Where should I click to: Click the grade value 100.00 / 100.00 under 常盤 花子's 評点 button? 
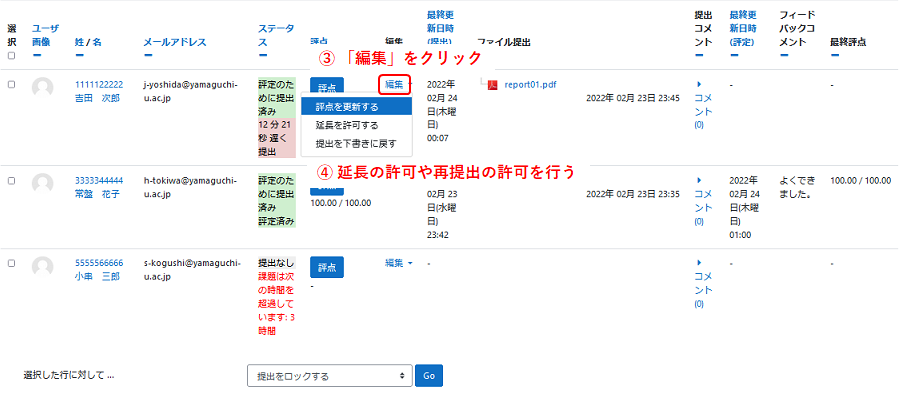[340, 203]
